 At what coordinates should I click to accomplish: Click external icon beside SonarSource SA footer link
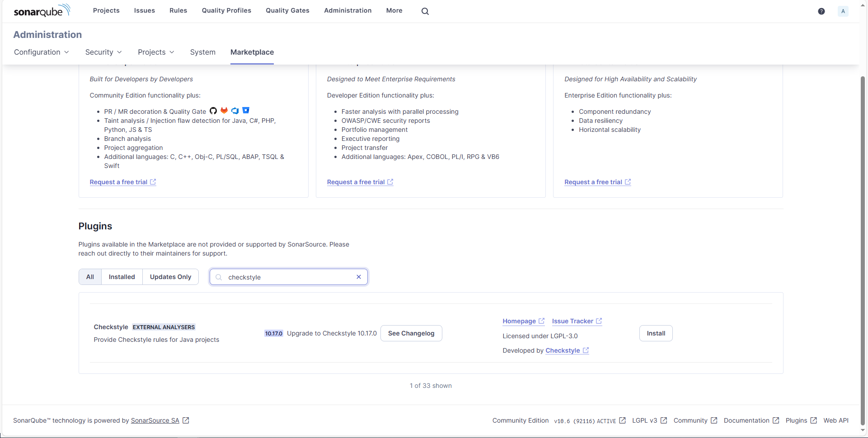(186, 420)
